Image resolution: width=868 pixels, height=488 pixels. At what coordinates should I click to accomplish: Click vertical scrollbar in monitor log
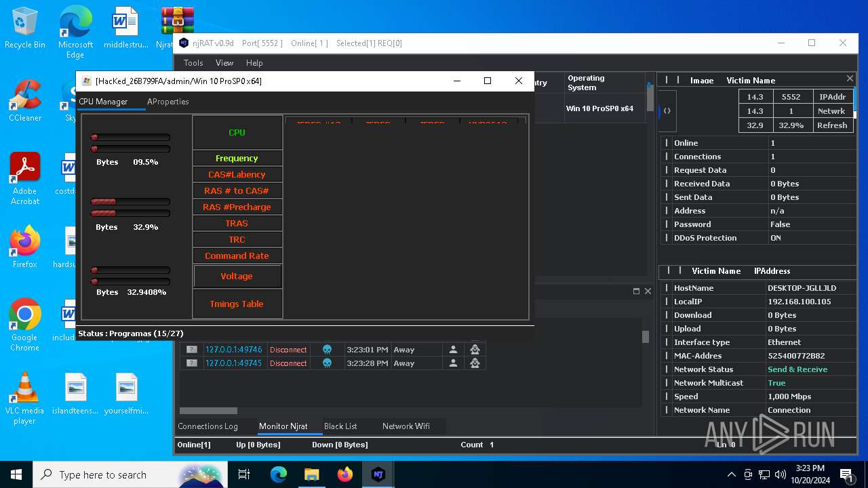pyautogui.click(x=646, y=337)
